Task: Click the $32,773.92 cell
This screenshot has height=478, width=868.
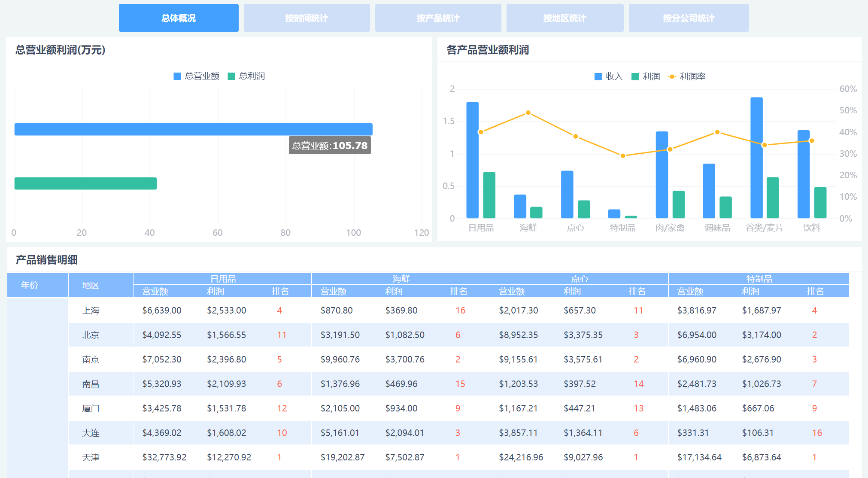Action: (x=164, y=457)
